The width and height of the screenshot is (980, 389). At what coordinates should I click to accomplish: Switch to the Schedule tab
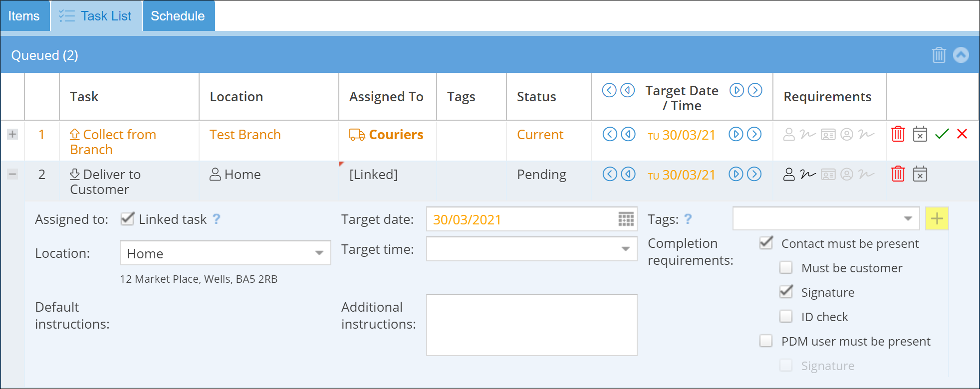[x=178, y=16]
